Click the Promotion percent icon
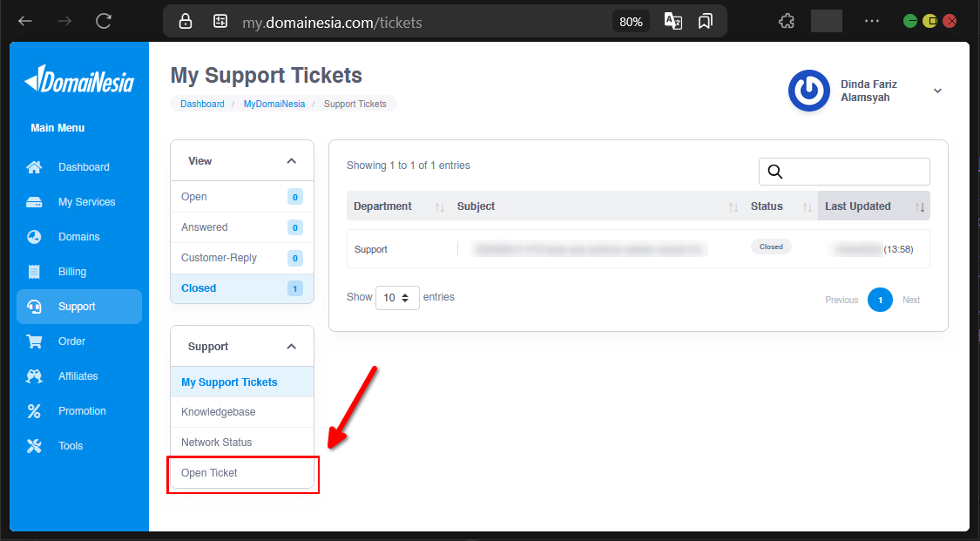Image resolution: width=980 pixels, height=541 pixels. pos(34,411)
